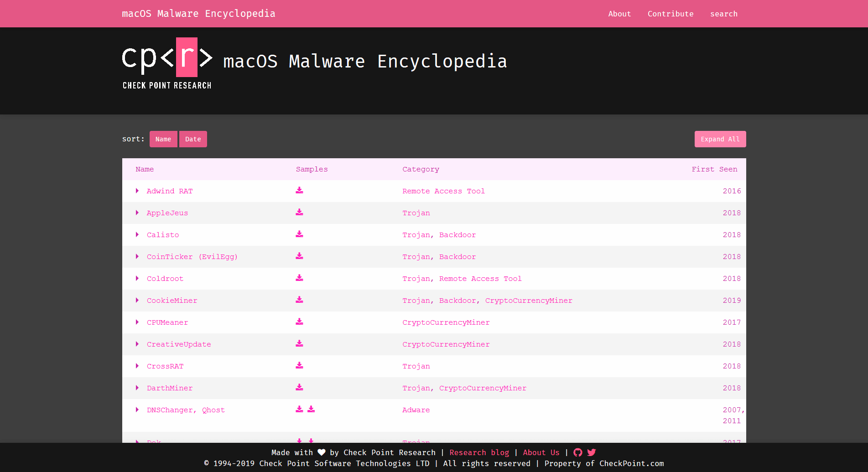Expand the CrossRAT row arrow

click(137, 366)
